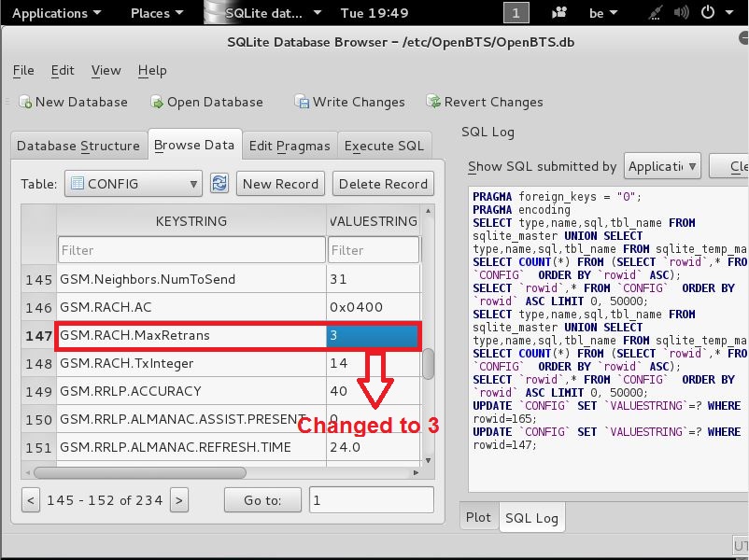Go to next records with the '>' button
Viewport: 749px width, 560px height.
point(179,500)
